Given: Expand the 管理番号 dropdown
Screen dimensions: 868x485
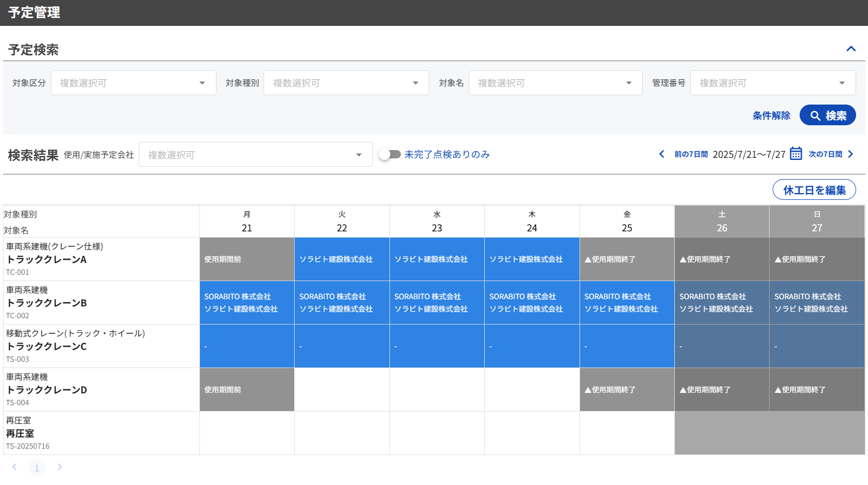Looking at the screenshot, I should [x=772, y=83].
